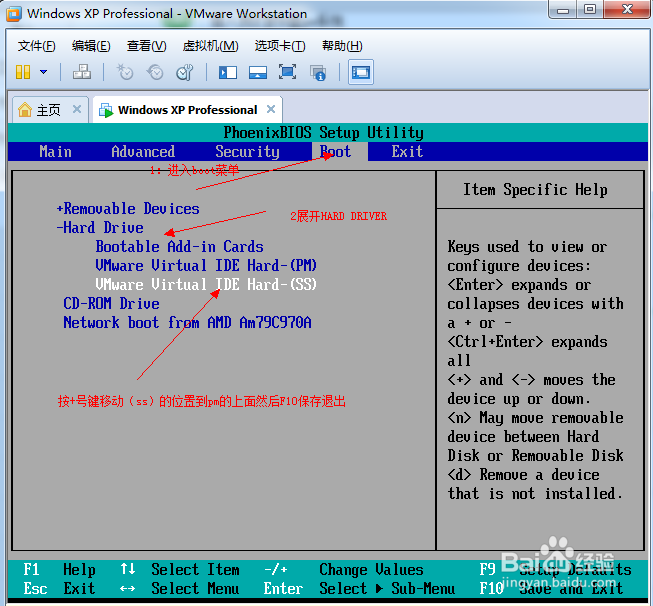Click the Item Specific Help heading
Viewport: 653px width, 606px height.
tap(535, 190)
